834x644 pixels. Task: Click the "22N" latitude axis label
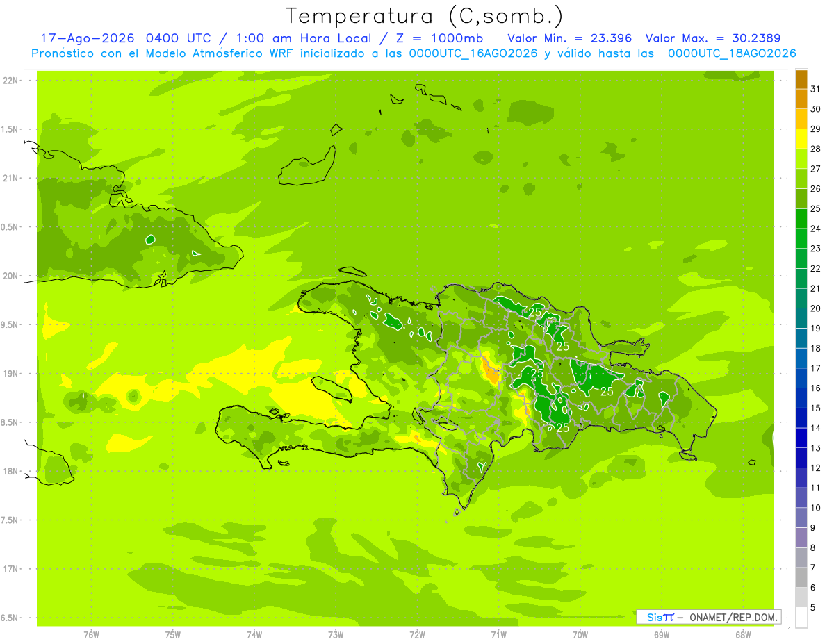[x=11, y=81]
